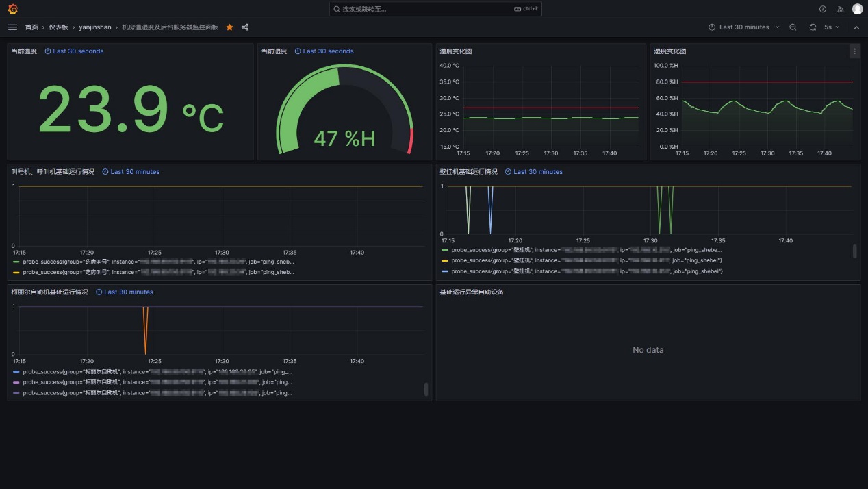The image size is (868, 489).
Task: Open the 温度变化图 panel title menu
Action: [x=455, y=51]
